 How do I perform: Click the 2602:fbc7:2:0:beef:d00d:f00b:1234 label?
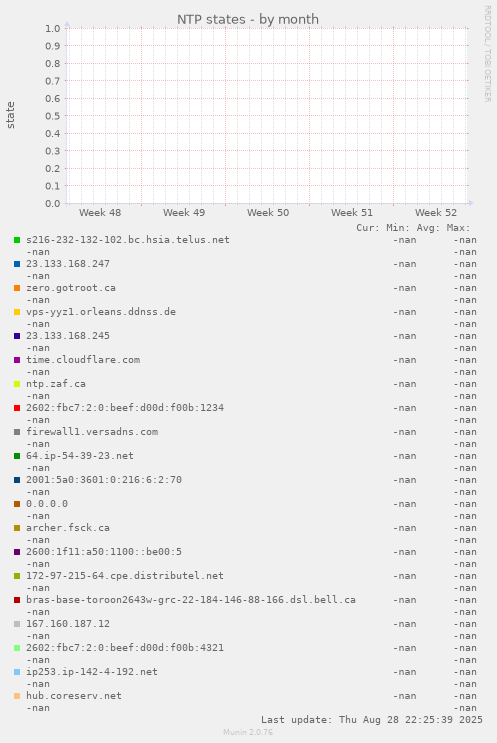click(125, 408)
